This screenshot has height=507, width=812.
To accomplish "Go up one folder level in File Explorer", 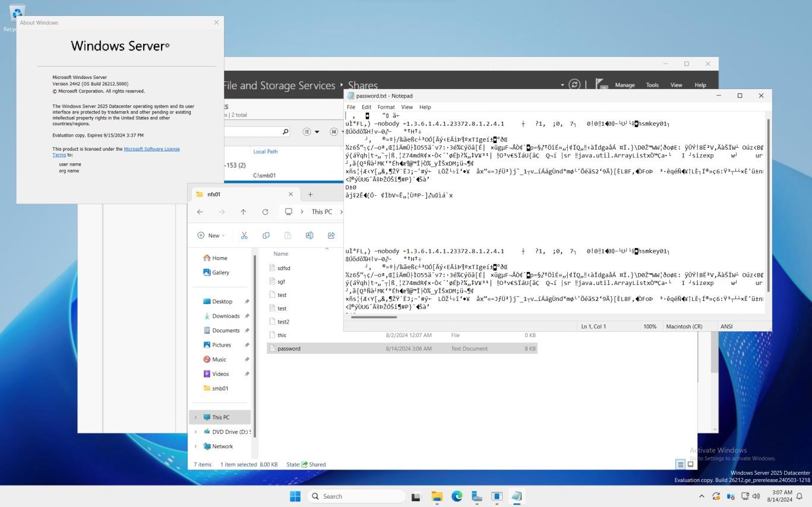I will (244, 212).
